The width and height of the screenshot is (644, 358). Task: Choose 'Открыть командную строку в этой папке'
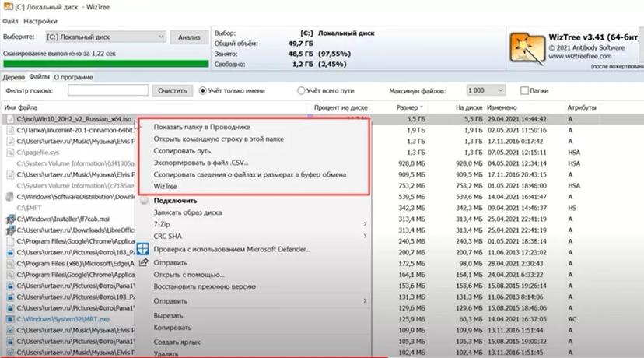(x=219, y=139)
